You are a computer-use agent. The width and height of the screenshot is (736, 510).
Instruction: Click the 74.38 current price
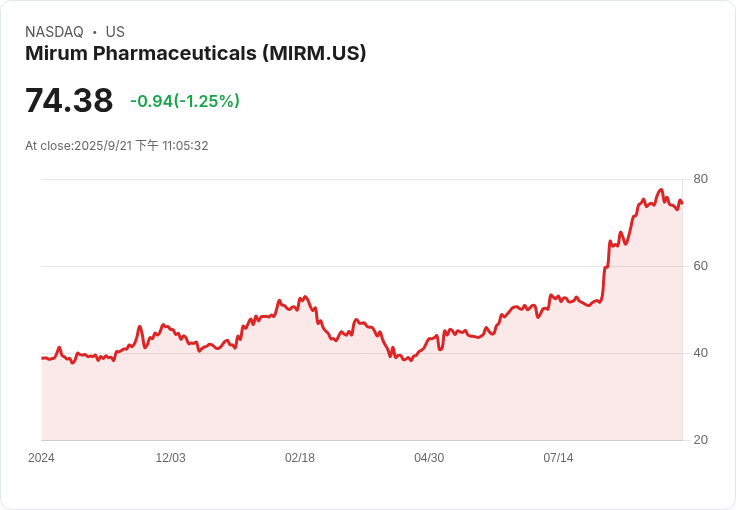pyautogui.click(x=69, y=100)
